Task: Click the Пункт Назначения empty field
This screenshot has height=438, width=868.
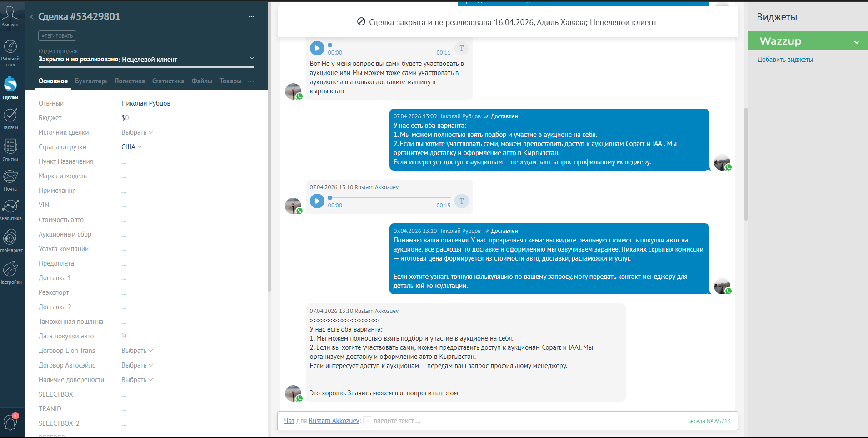Action: pos(124,162)
